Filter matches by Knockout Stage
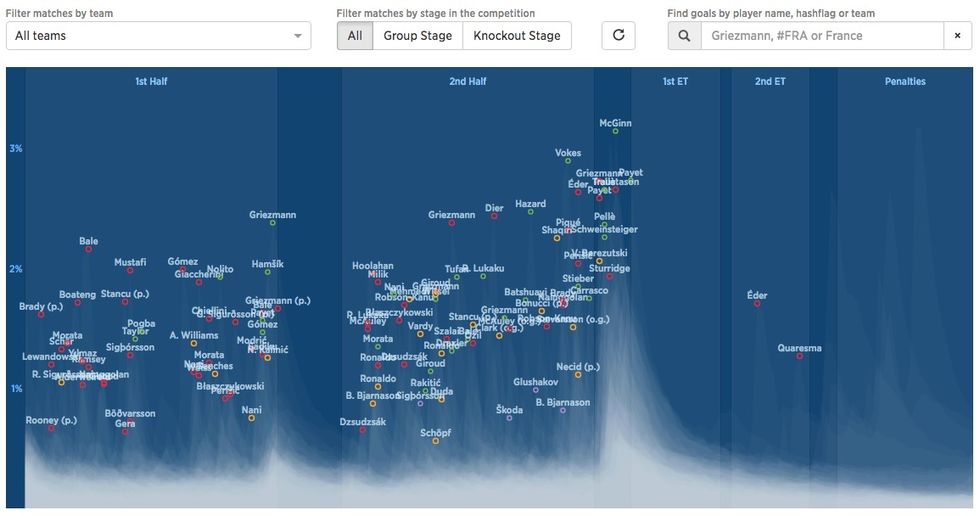The image size is (980, 516). [x=517, y=36]
